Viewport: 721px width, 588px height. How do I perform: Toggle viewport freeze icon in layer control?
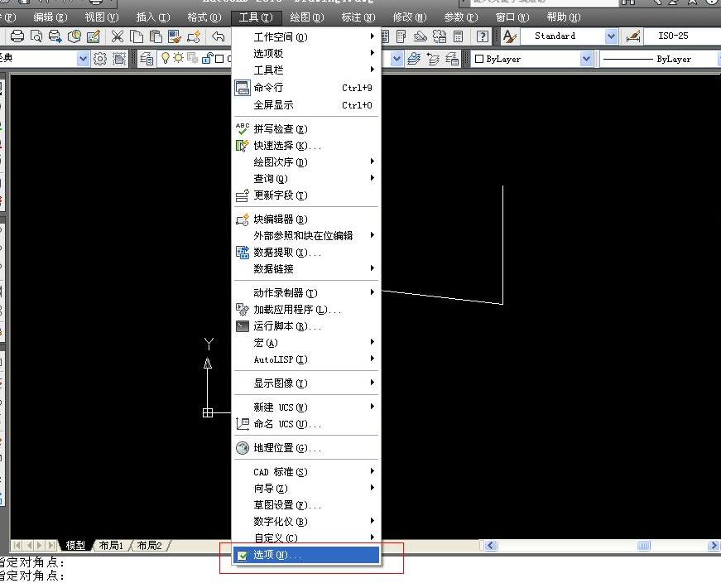pyautogui.click(x=192, y=58)
